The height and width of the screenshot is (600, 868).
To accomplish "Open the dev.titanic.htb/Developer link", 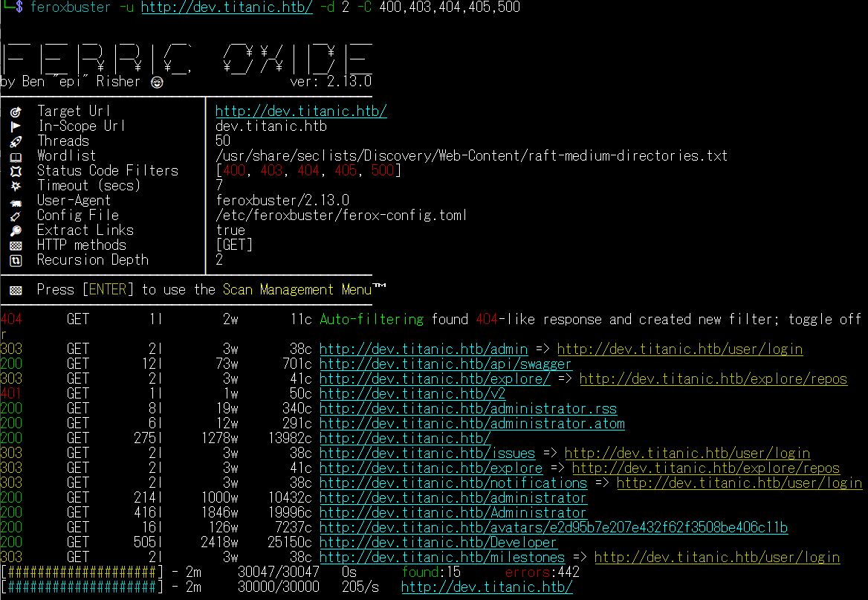I will pos(438,543).
